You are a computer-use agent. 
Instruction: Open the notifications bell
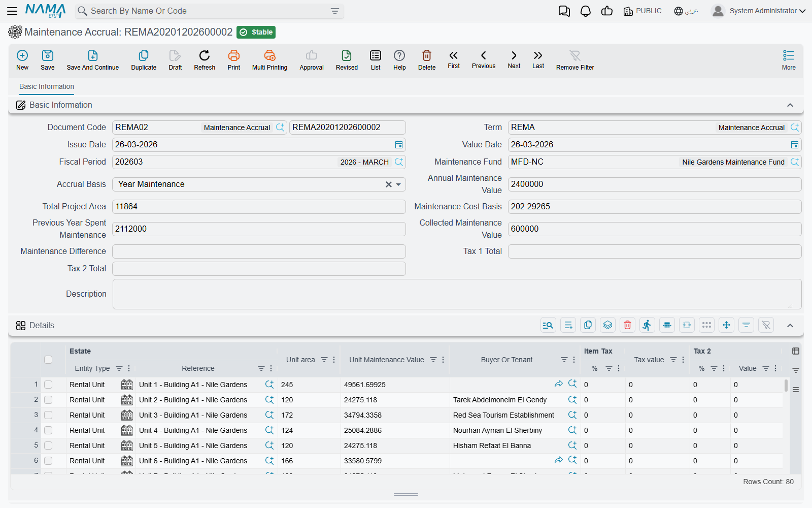(x=586, y=11)
